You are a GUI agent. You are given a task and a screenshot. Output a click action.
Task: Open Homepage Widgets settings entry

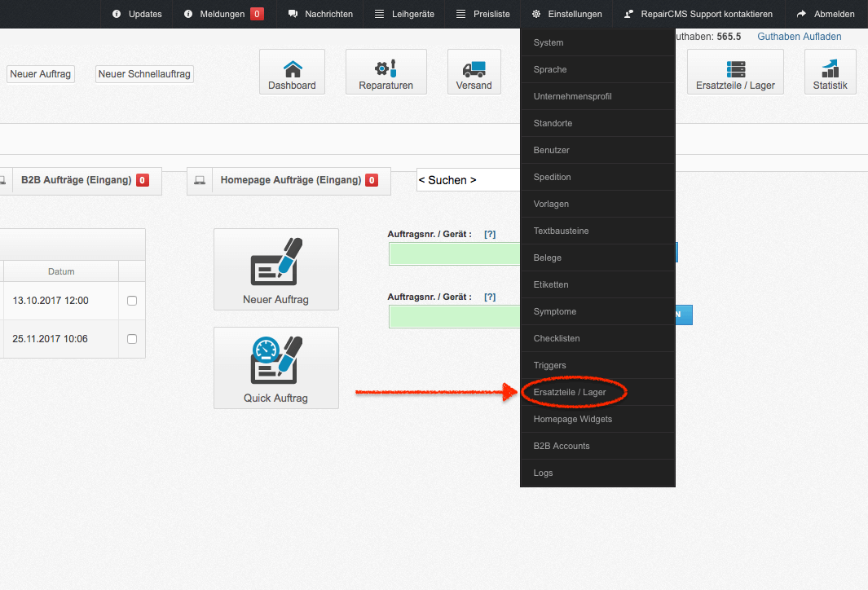[597, 419]
